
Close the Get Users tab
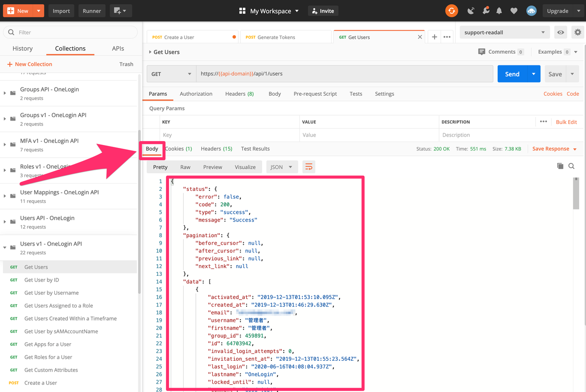(x=420, y=37)
